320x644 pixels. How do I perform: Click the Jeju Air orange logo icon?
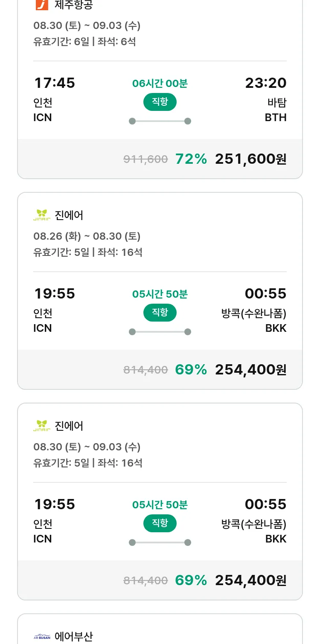tap(42, 4)
